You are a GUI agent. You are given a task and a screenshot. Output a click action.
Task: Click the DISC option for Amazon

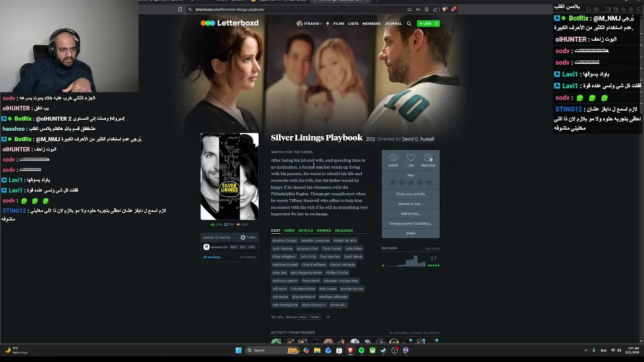[x=252, y=247]
